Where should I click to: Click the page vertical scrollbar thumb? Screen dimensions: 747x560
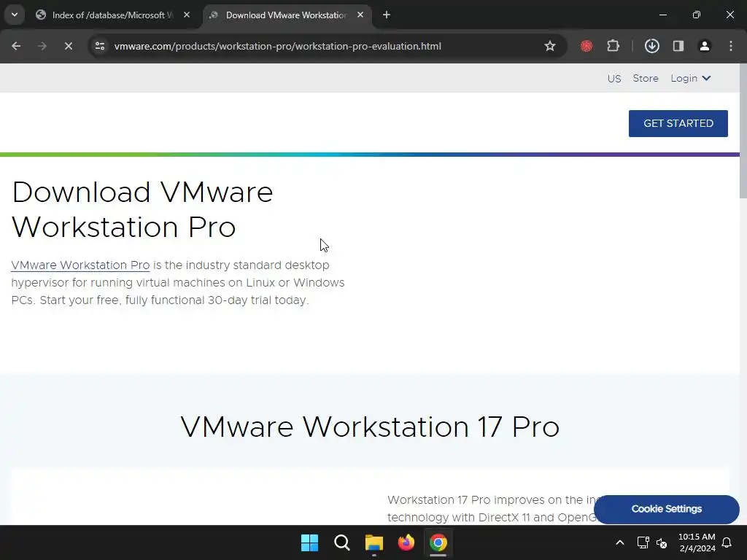coord(743,131)
